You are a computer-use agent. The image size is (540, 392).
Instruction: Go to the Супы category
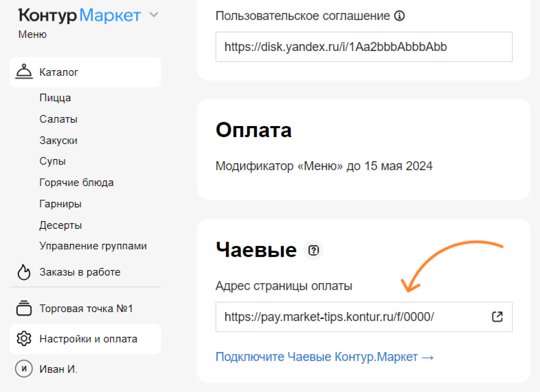(53, 161)
